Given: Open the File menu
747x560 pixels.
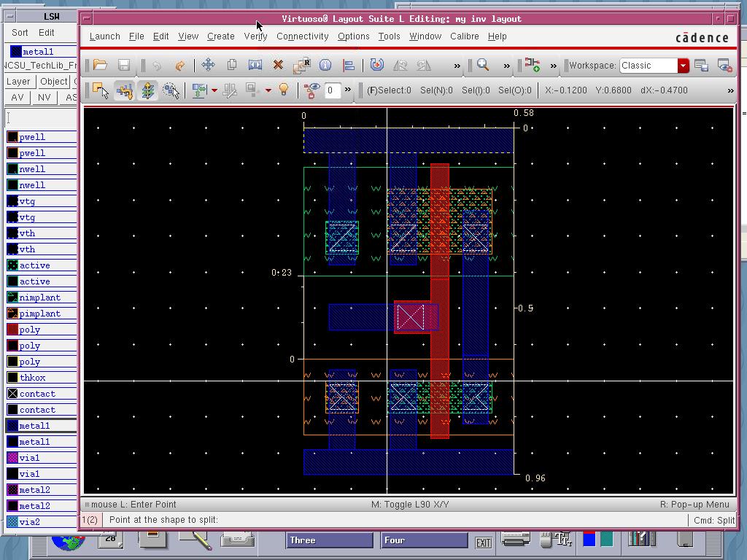Looking at the screenshot, I should (136, 36).
